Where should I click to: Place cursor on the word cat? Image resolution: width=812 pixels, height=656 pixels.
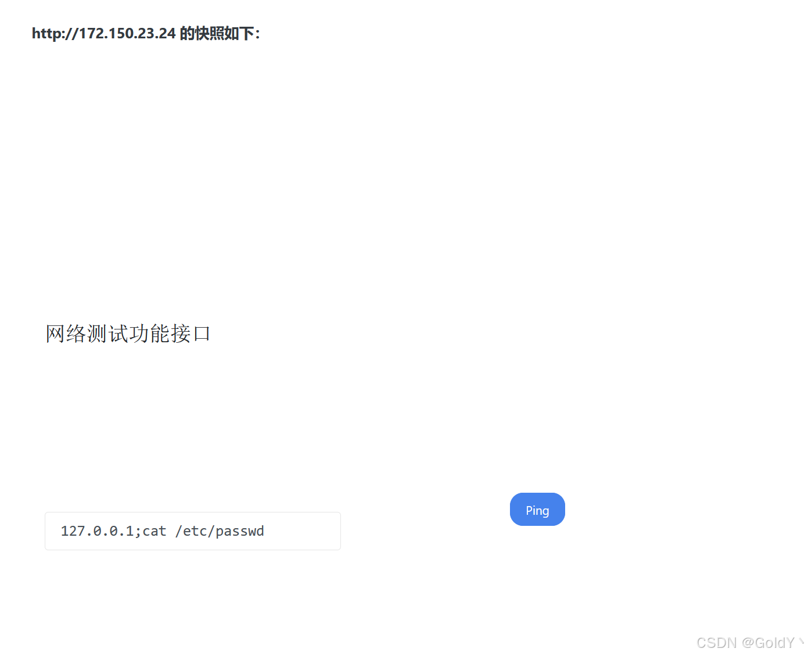point(154,531)
